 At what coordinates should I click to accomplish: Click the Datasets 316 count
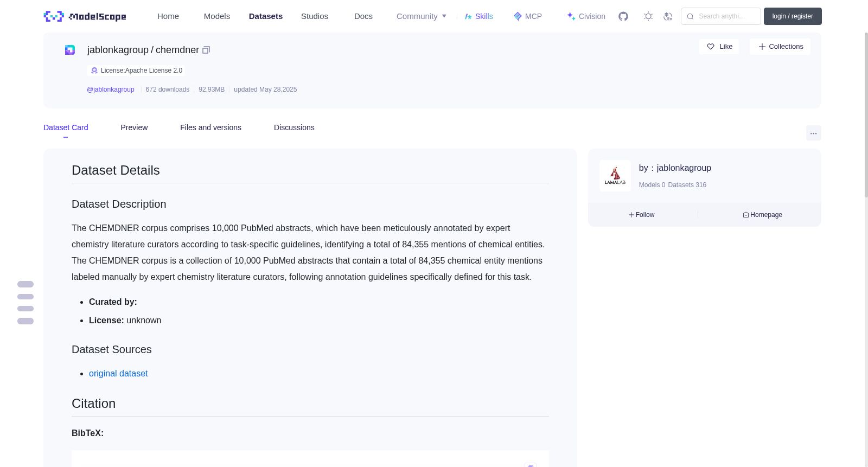687,185
